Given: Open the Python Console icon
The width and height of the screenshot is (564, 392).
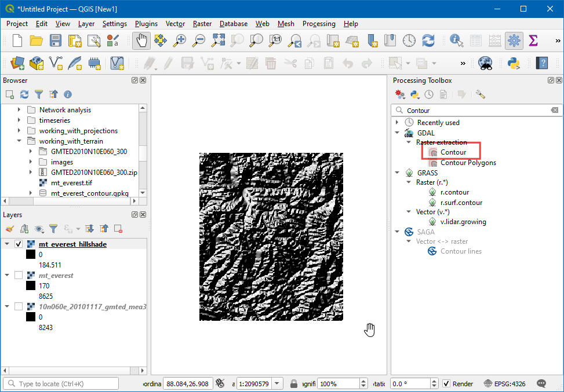Looking at the screenshot, I should (513, 63).
